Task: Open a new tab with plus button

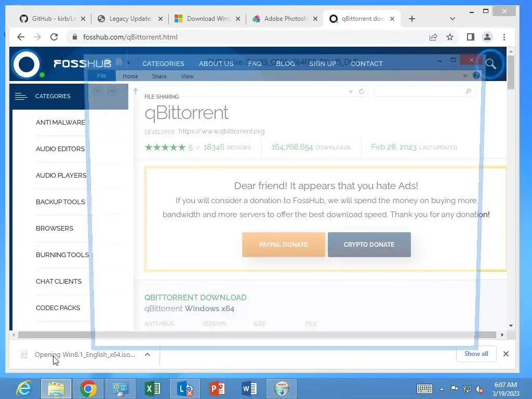Action: pos(412,19)
